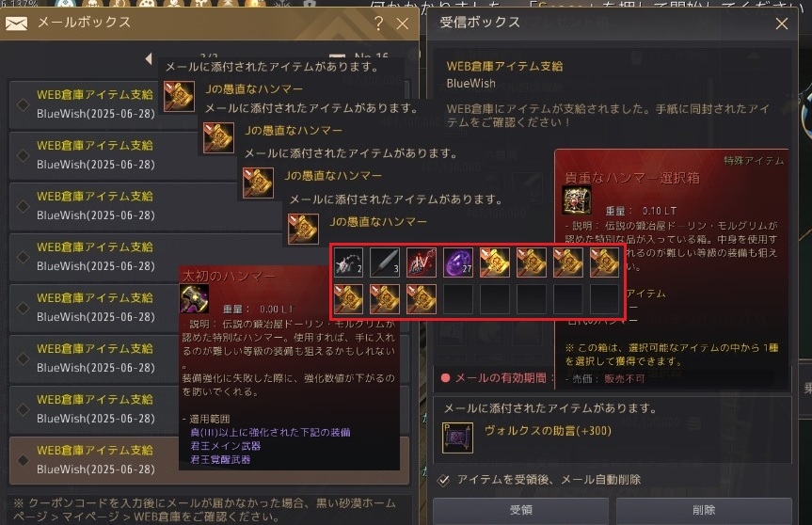Screen dimensions: 812x525
Task: Close the 受信ボックス inbox window
Action: [x=782, y=24]
